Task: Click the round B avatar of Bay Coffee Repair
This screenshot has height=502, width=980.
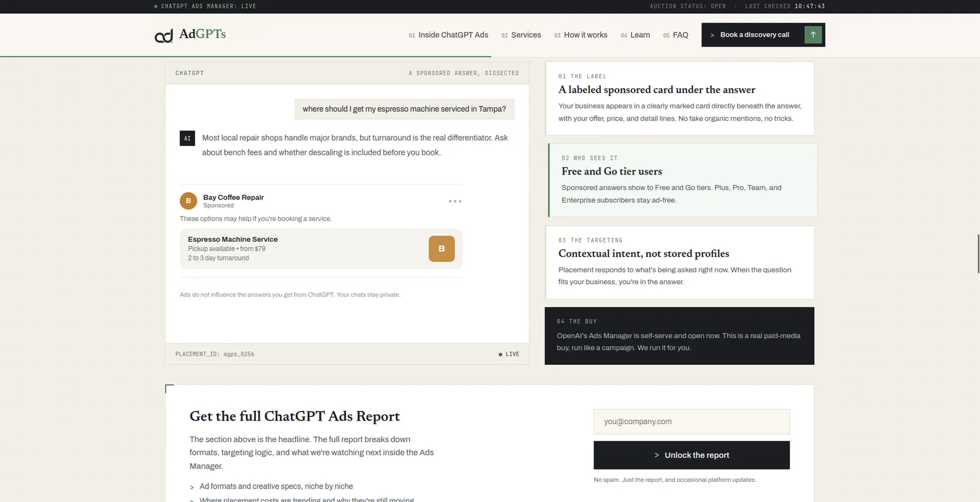Action: 188,201
